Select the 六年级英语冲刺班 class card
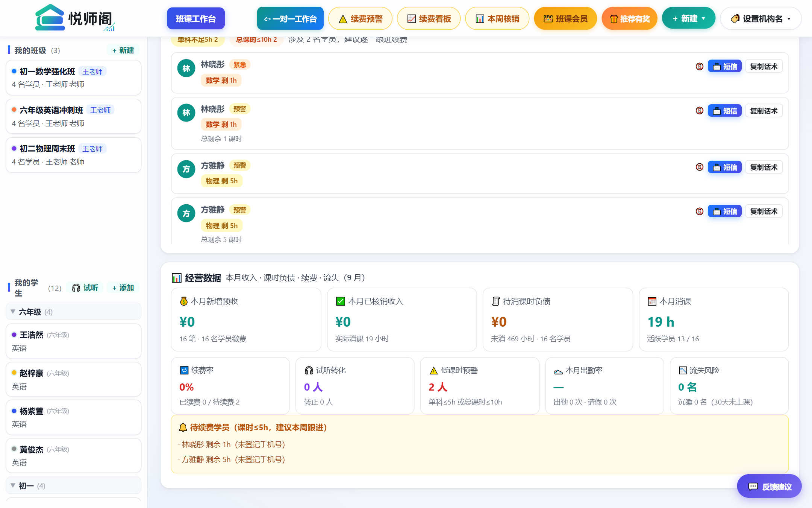Image resolution: width=812 pixels, height=508 pixels. point(74,116)
